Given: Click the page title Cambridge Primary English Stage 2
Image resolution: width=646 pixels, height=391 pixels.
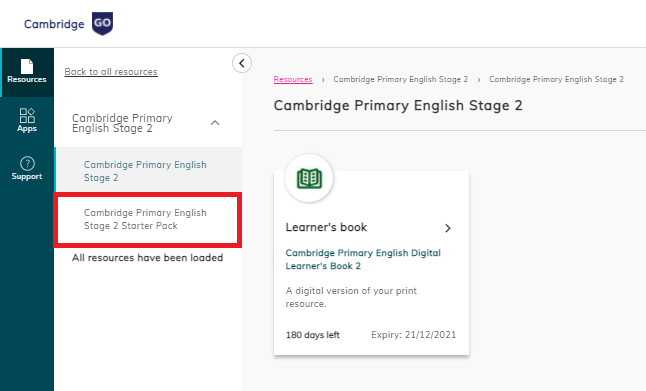Looking at the screenshot, I should click(x=398, y=105).
